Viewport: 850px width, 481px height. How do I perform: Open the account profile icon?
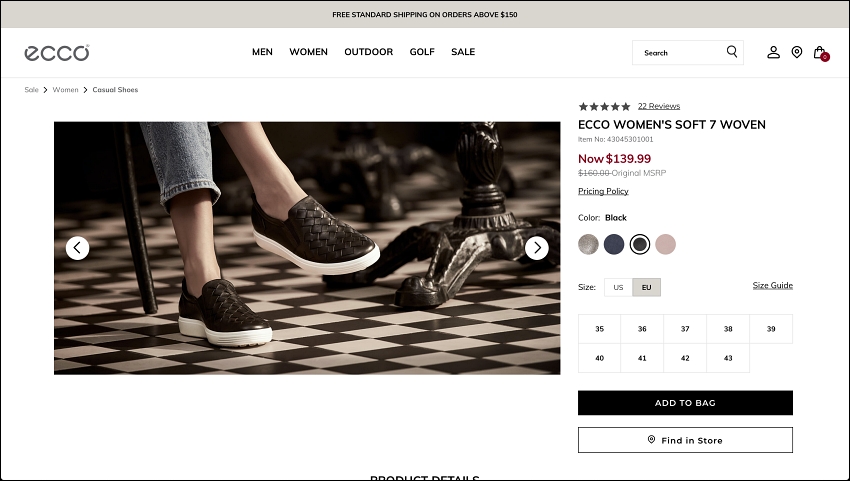(774, 52)
